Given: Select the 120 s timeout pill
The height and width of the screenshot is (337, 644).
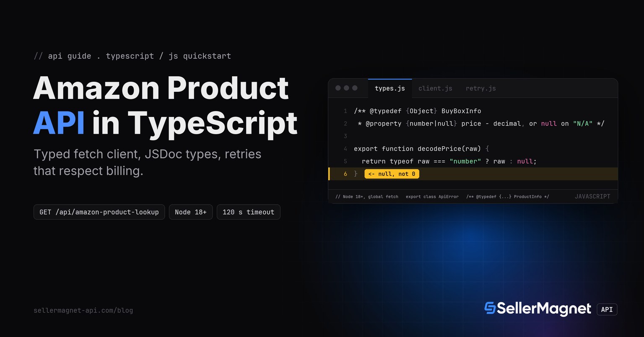Looking at the screenshot, I should (248, 212).
